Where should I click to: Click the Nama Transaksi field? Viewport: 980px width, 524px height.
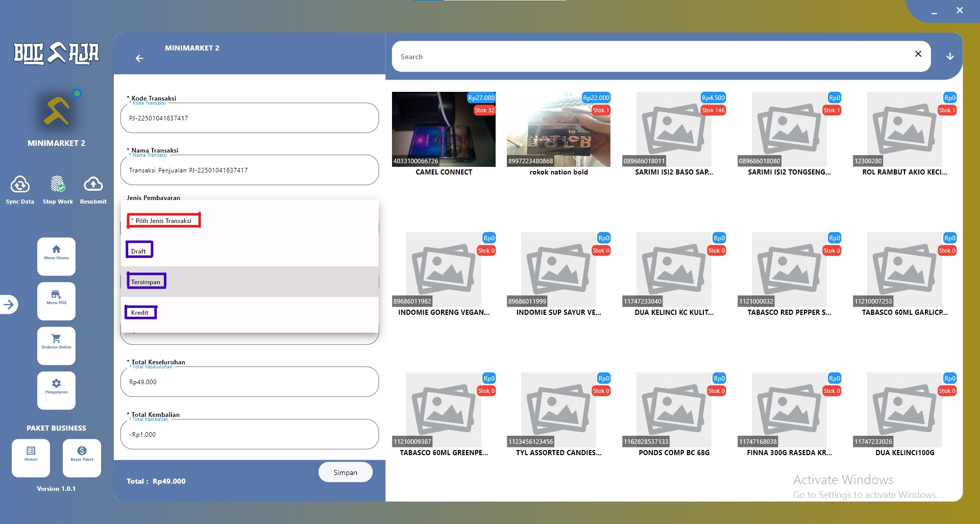click(250, 170)
